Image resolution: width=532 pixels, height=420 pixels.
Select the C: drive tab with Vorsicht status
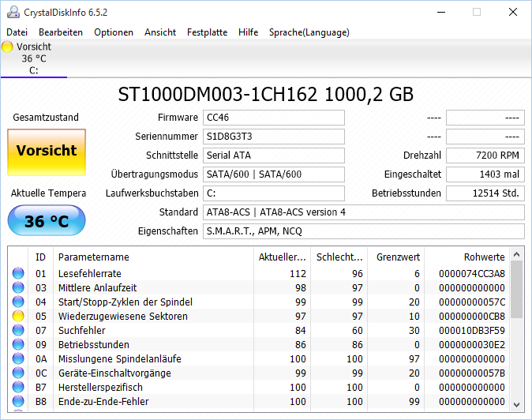[34, 58]
